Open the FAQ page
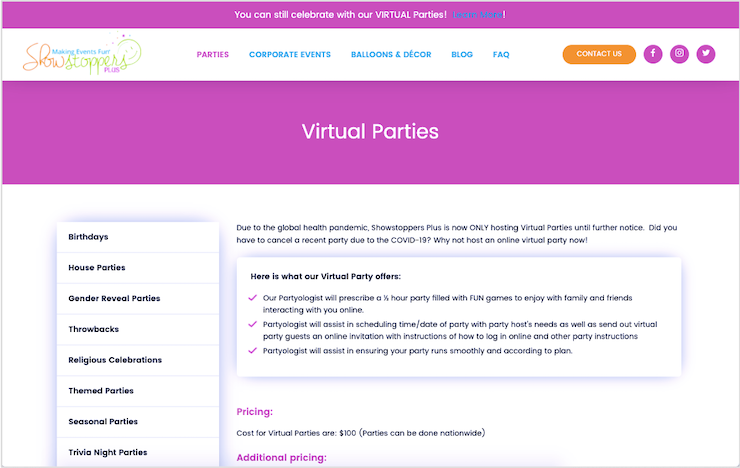 tap(501, 55)
